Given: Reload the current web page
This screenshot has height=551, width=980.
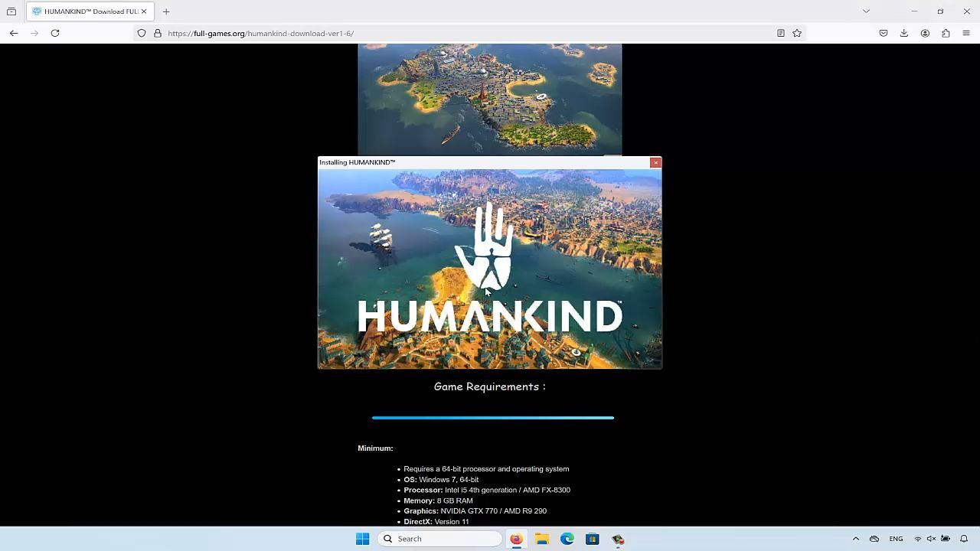Looking at the screenshot, I should point(55,33).
